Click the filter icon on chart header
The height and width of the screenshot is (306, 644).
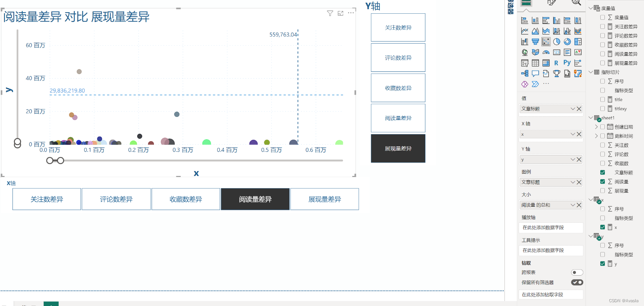330,13
